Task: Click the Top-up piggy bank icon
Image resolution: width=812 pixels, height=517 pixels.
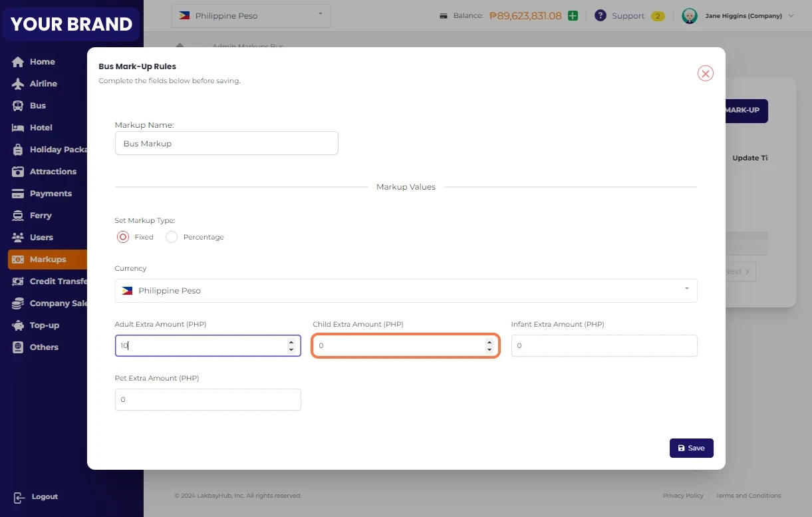Action: tap(18, 325)
